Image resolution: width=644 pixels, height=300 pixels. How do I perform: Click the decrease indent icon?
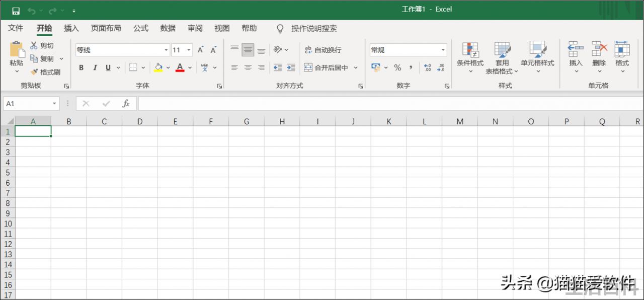click(x=278, y=67)
